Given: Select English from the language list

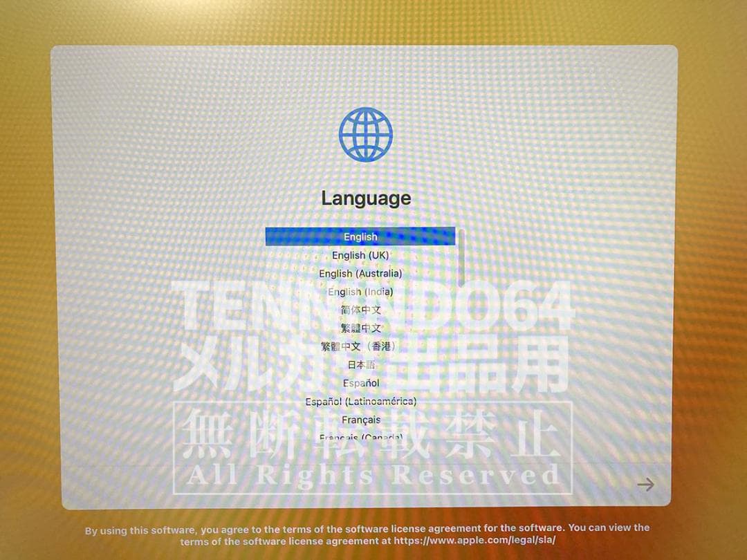Looking at the screenshot, I should pos(360,236).
